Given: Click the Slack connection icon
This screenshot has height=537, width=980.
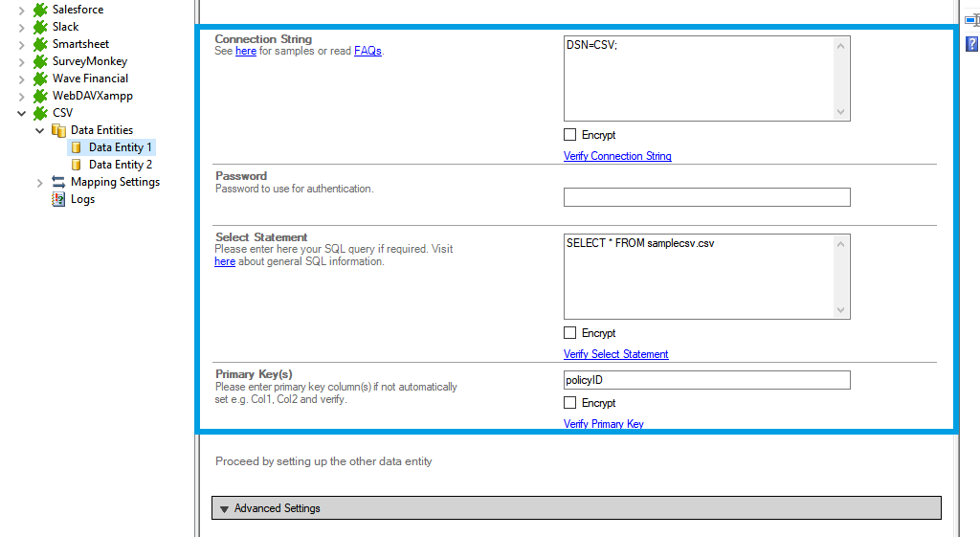Looking at the screenshot, I should pyautogui.click(x=40, y=27).
